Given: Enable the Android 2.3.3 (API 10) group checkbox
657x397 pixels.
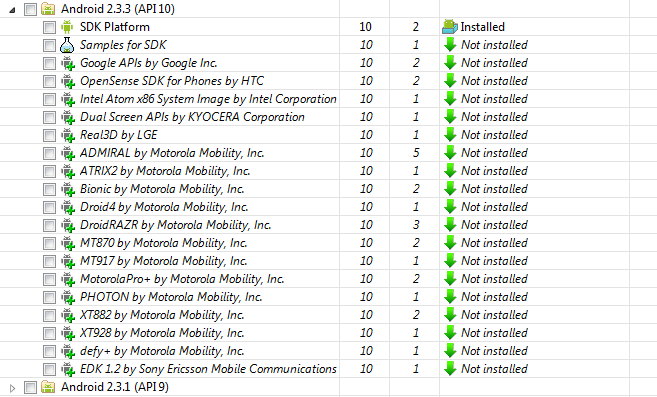Looking at the screenshot, I should click(30, 9).
